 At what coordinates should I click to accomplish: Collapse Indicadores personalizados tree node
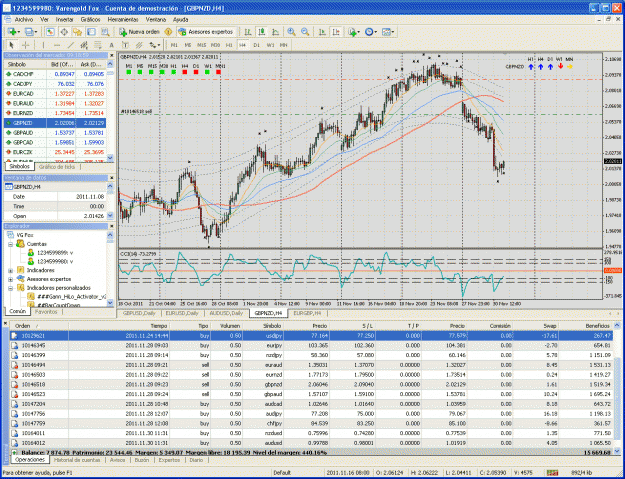coord(10,288)
